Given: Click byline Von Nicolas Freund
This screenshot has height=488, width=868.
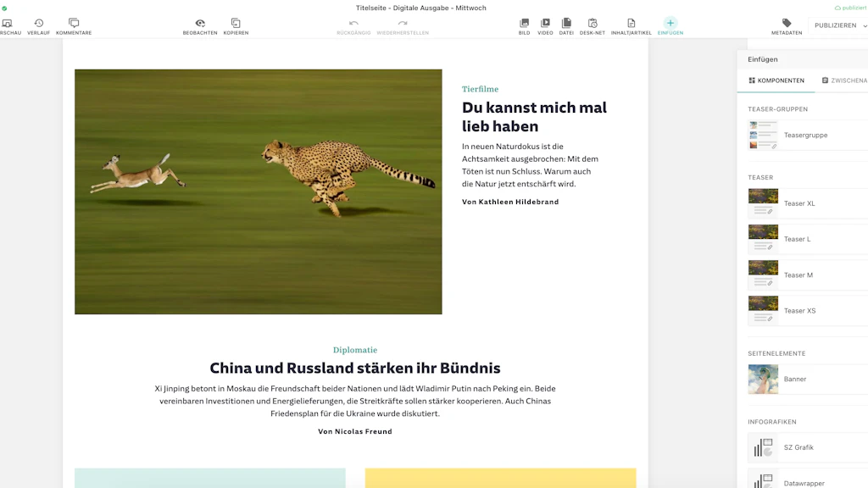Looking at the screenshot, I should (x=355, y=431).
